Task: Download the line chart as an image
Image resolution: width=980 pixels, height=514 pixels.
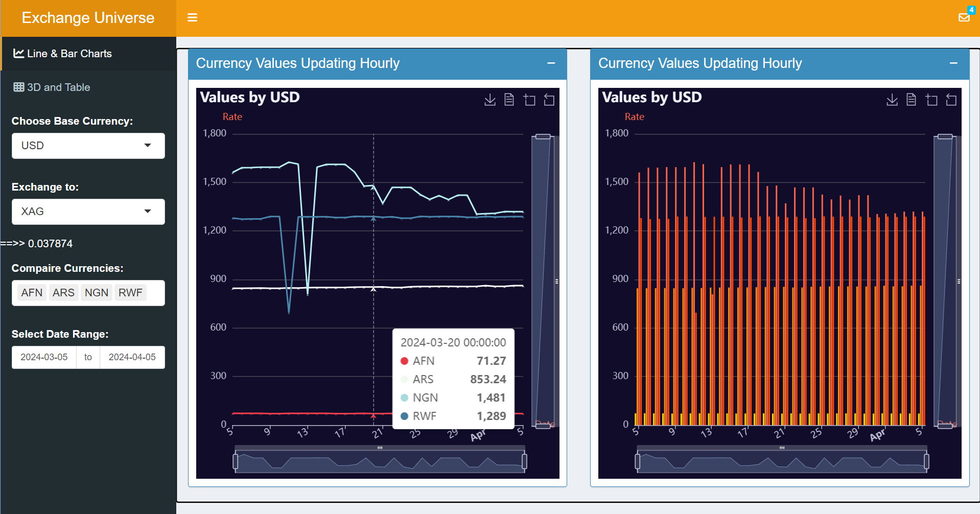Action: point(489,100)
